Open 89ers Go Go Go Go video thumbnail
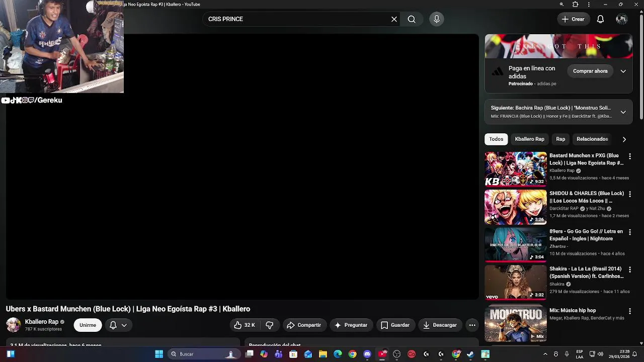644x362 pixels. [x=515, y=244]
